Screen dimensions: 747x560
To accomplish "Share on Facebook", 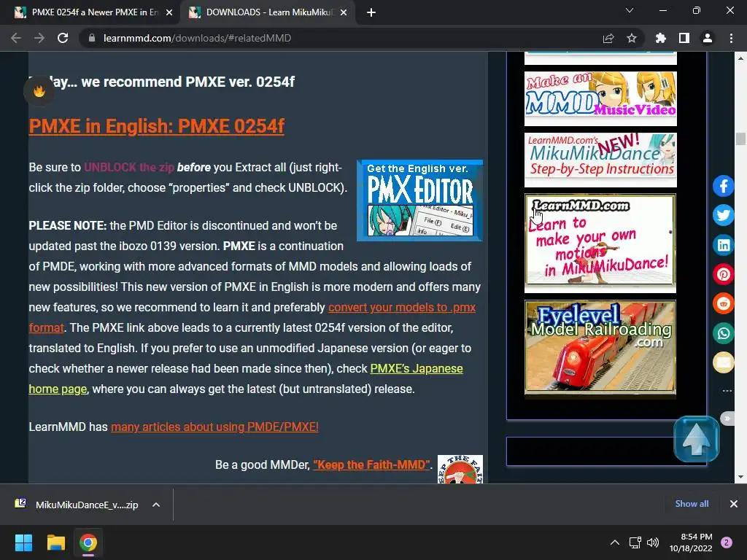I will coord(723,186).
